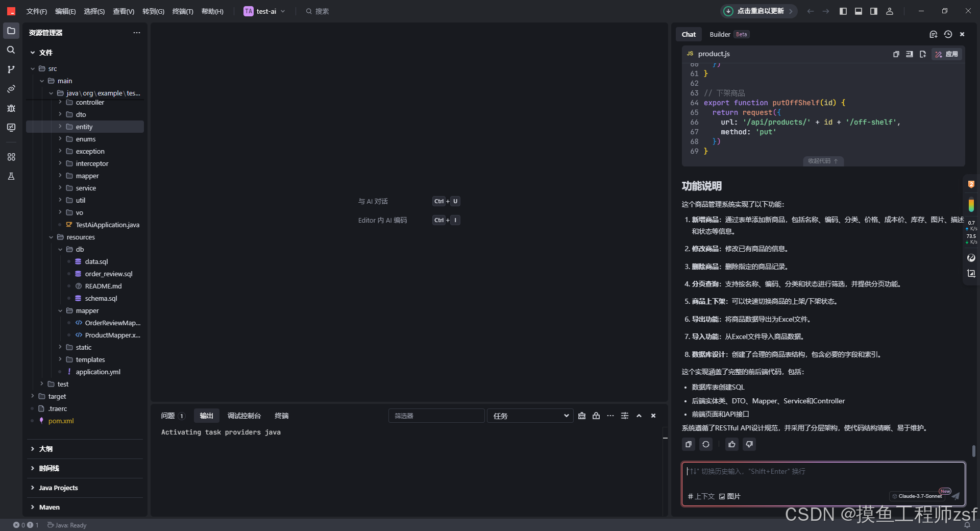Click the 筛选器 filter input field
Image resolution: width=980 pixels, height=531 pixels.
[436, 416]
